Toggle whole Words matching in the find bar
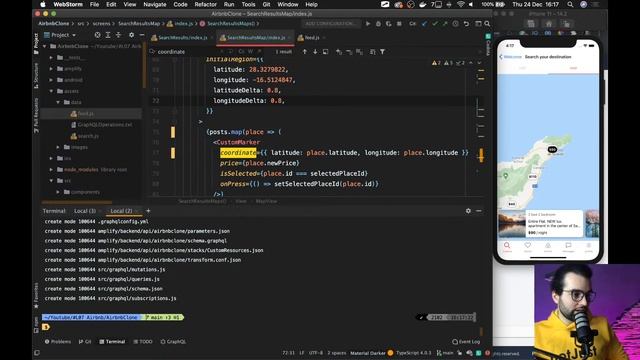 pos(250,52)
